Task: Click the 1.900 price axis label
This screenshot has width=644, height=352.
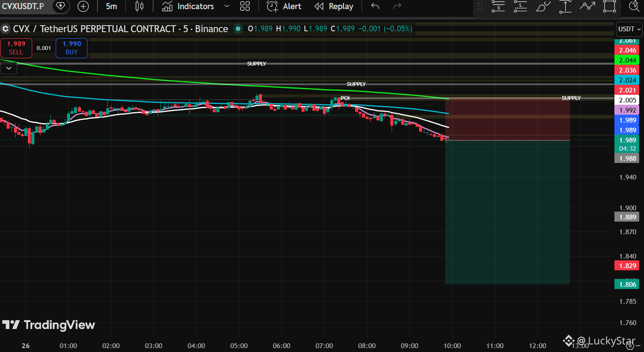Action: coord(628,208)
